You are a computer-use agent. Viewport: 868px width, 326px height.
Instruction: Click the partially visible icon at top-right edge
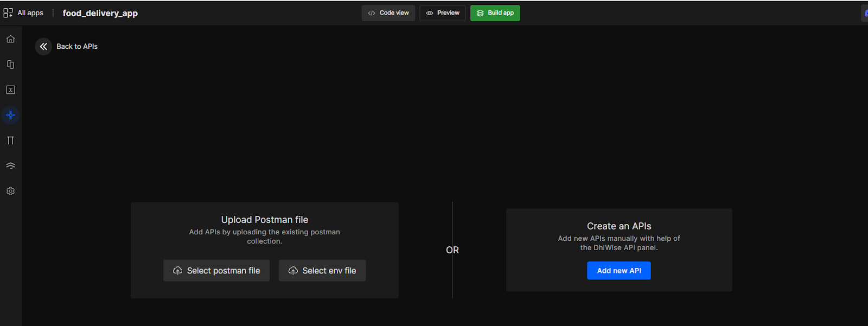(x=865, y=14)
